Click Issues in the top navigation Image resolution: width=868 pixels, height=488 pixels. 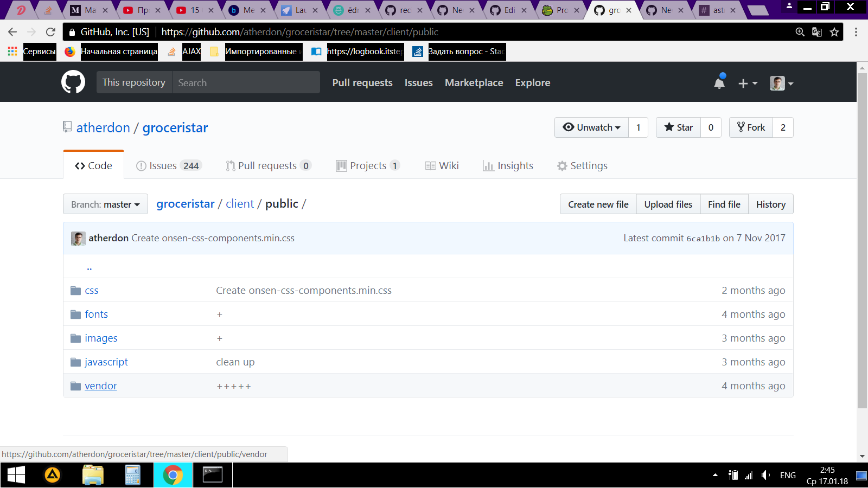418,82
